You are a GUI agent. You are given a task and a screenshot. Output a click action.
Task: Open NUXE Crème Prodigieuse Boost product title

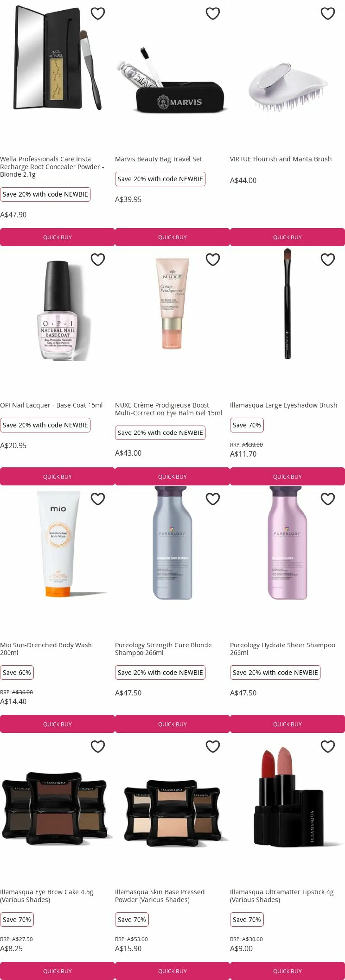click(x=169, y=409)
